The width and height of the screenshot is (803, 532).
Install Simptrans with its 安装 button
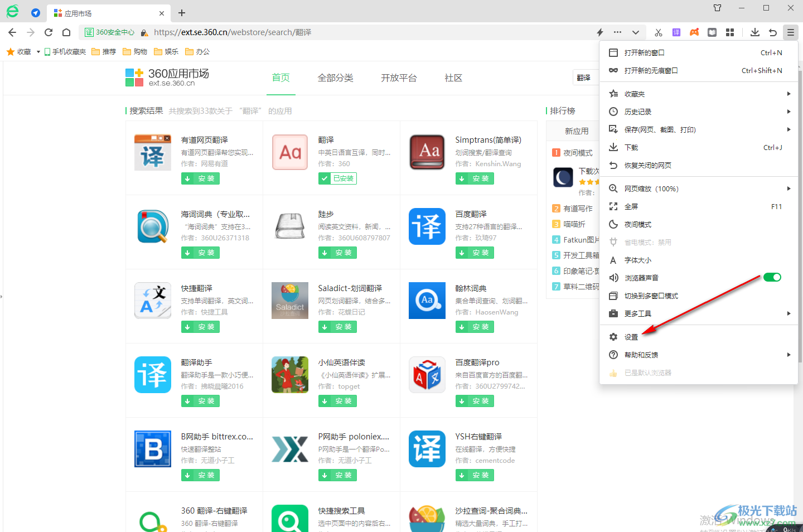point(475,178)
